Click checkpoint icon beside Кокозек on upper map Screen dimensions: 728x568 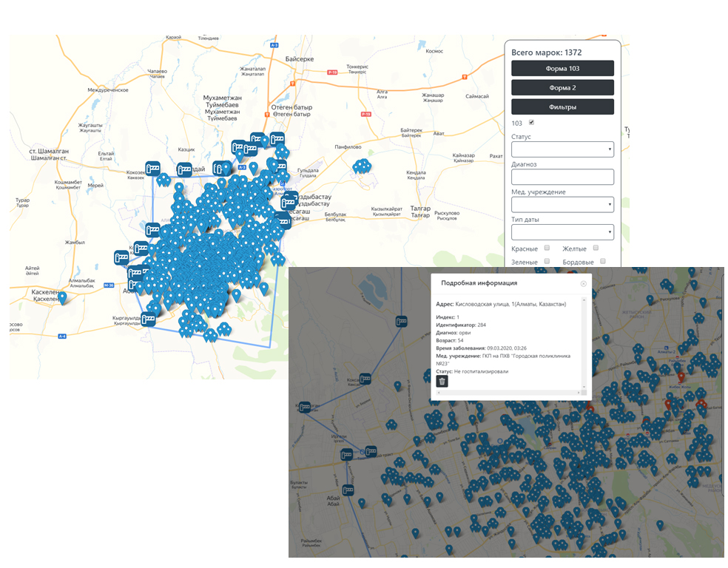(x=152, y=168)
